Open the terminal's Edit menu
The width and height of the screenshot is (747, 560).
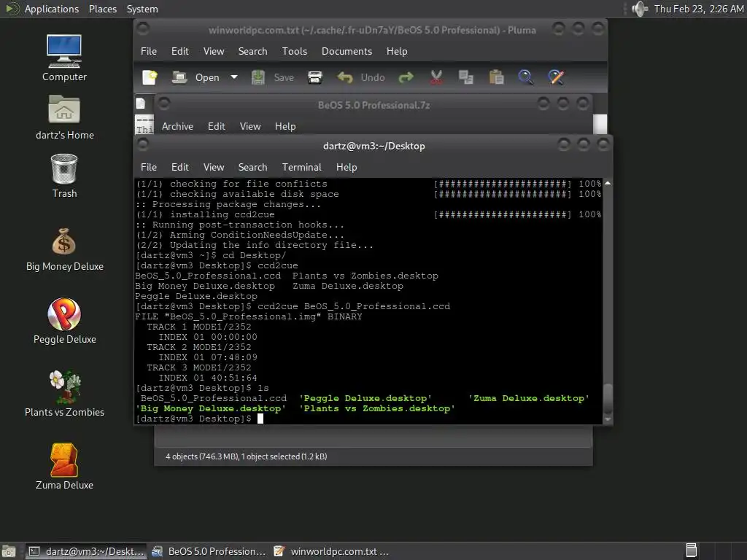(x=179, y=167)
